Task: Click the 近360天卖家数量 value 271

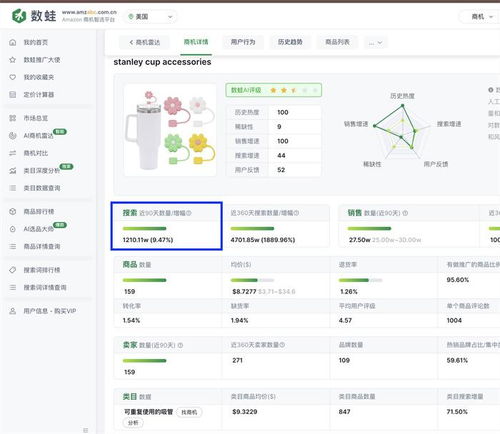Action: [x=237, y=360]
